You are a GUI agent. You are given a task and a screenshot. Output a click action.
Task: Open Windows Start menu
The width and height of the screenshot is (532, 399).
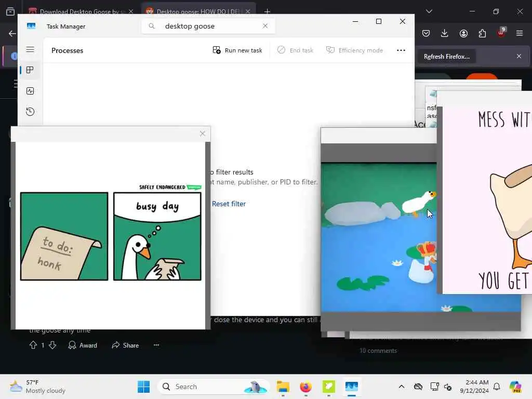pos(143,387)
